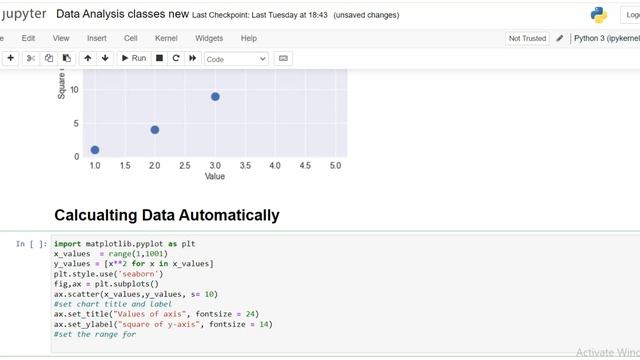Open the Widgets menu

click(x=209, y=38)
